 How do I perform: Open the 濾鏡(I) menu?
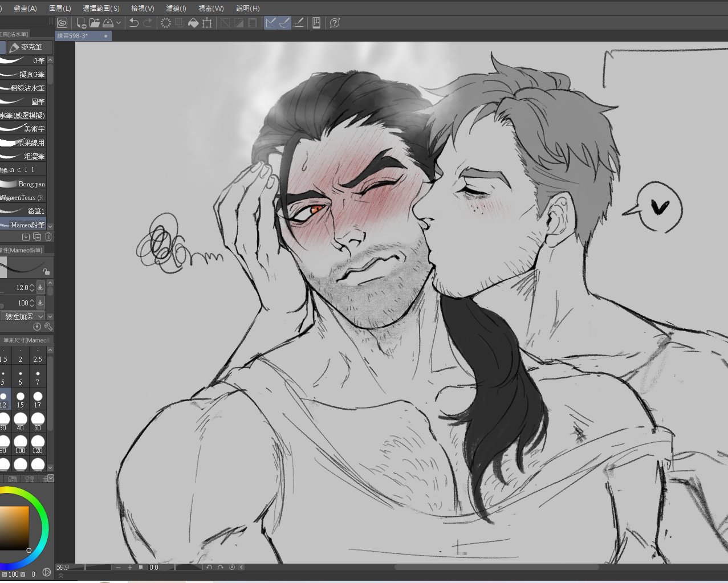[176, 8]
